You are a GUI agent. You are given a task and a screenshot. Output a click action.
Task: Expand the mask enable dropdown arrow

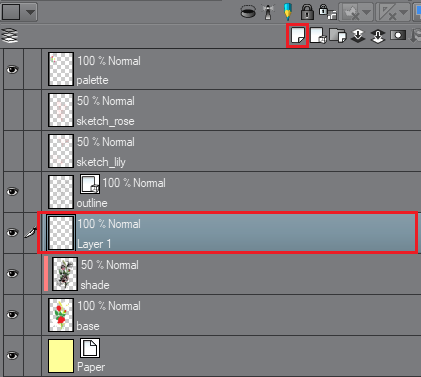[366, 12]
